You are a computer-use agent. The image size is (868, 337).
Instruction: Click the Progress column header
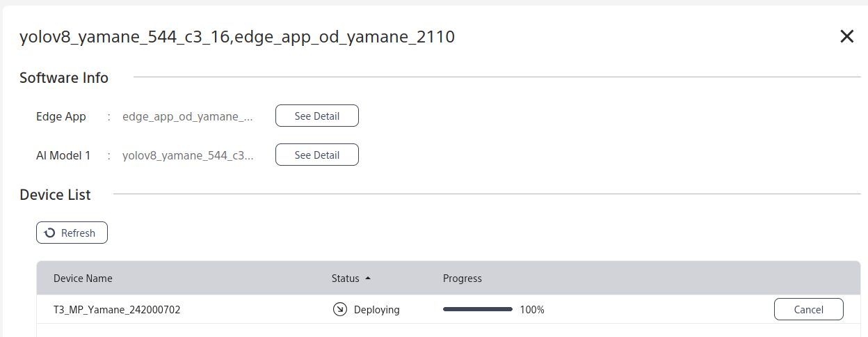[x=462, y=279]
